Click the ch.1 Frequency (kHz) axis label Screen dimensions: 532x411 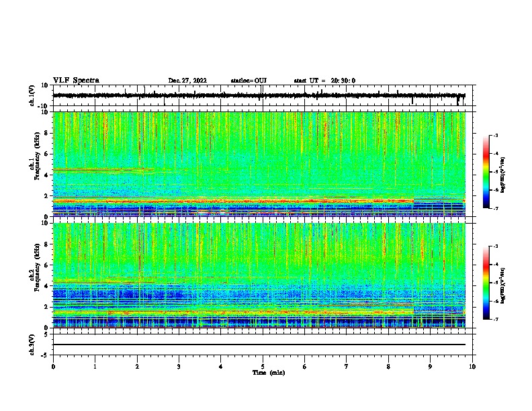(36, 156)
